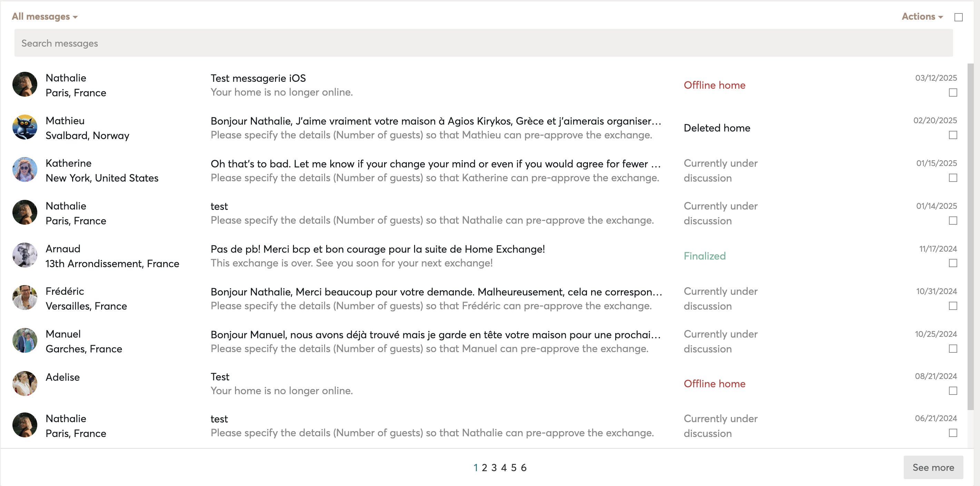The height and width of the screenshot is (486, 980).
Task: Check the box on Mathieu's conversation
Action: click(953, 135)
